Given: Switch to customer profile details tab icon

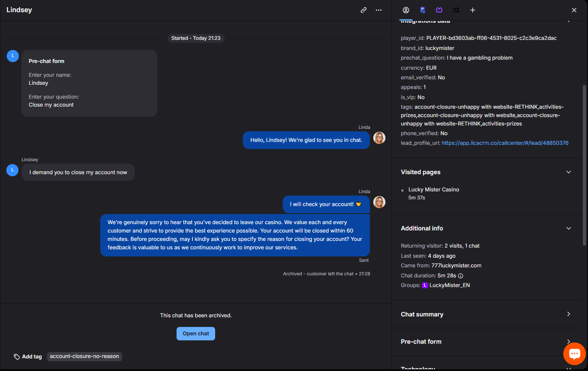Looking at the screenshot, I should click(x=406, y=10).
